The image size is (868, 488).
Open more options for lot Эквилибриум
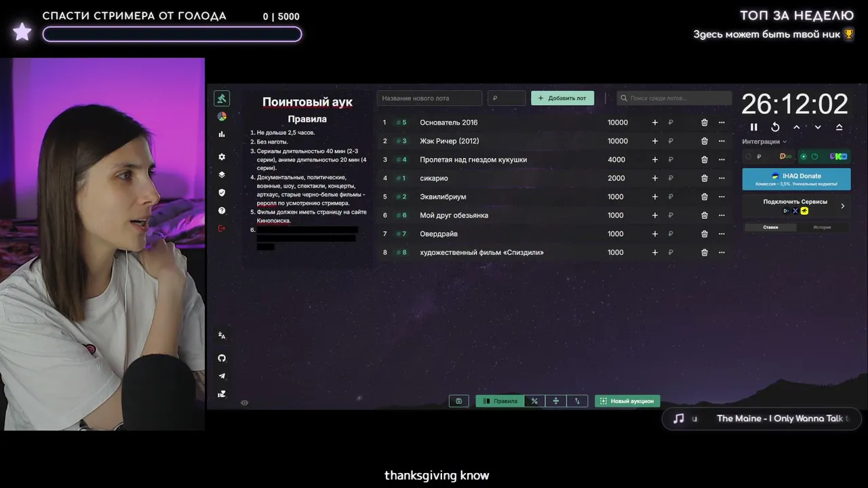[x=722, y=197]
